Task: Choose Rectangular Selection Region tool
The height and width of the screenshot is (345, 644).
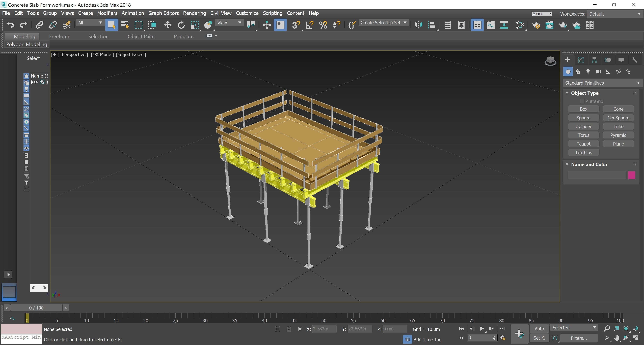Action: coord(138,25)
